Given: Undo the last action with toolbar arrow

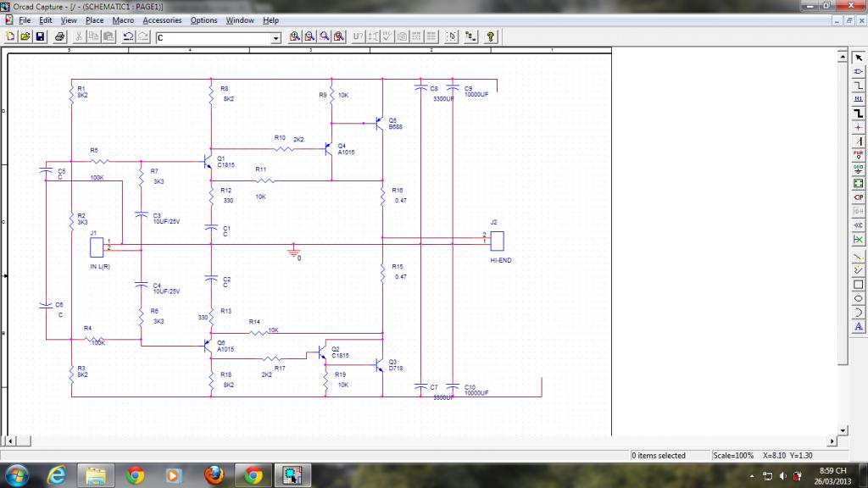Looking at the screenshot, I should tap(128, 36).
